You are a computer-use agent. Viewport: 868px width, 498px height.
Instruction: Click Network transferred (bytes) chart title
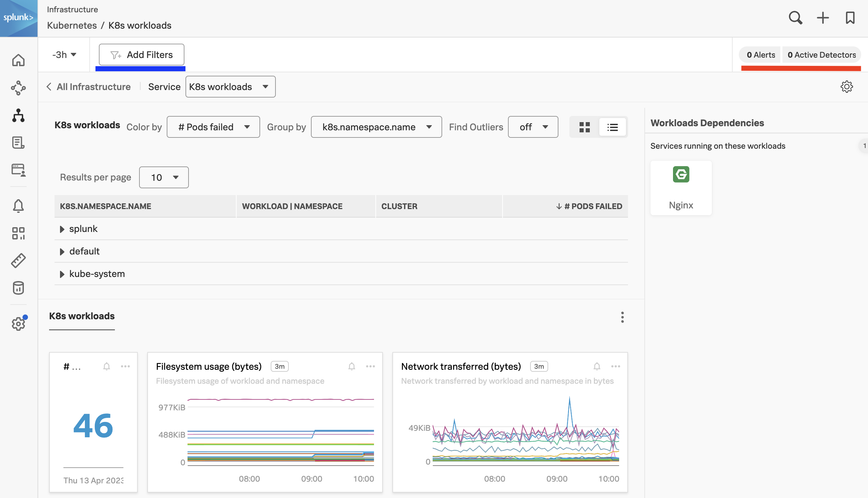coord(461,367)
